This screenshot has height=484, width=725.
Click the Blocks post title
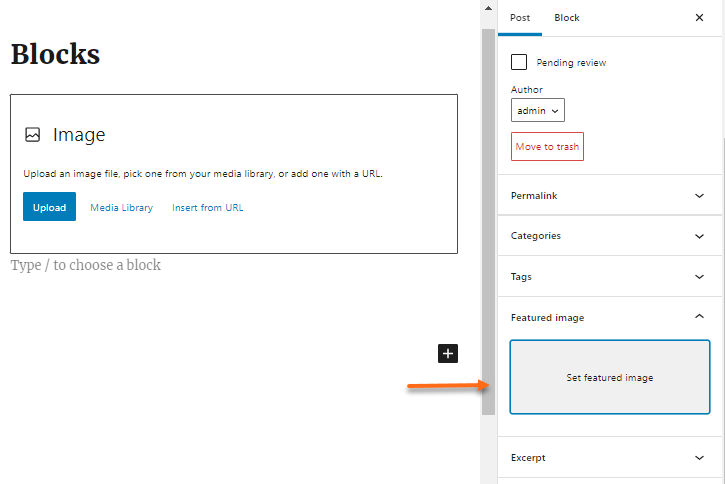(x=55, y=54)
